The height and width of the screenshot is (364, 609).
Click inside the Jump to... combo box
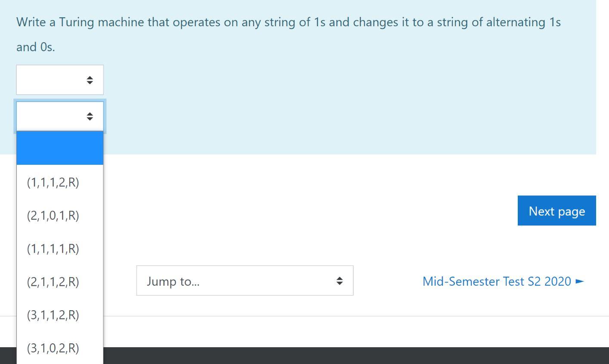[215, 281]
